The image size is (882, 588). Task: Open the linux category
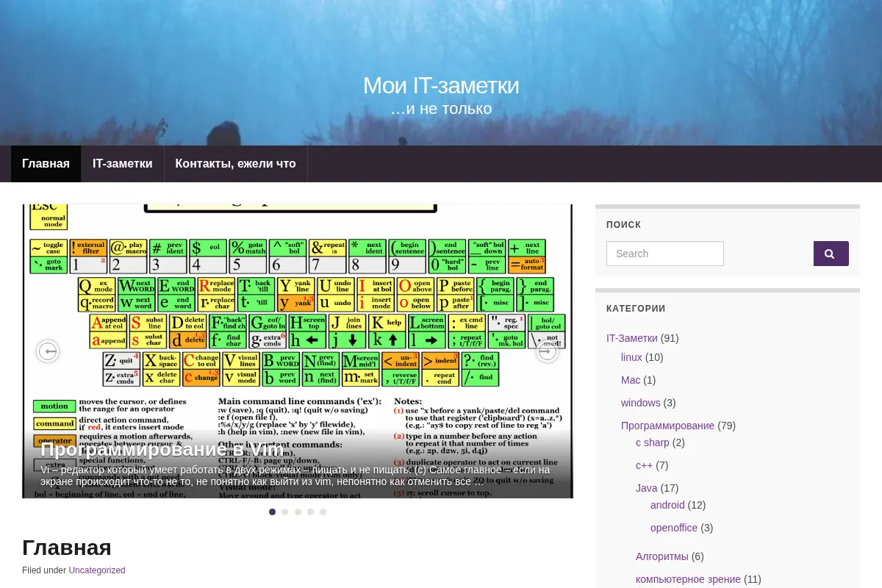(x=631, y=357)
